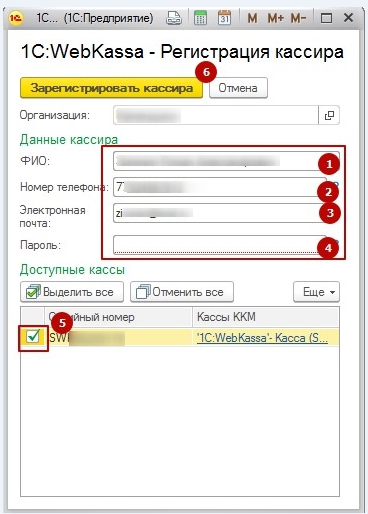368x514 pixels.
Task: Click the Пароль input field
Action: 220,245
